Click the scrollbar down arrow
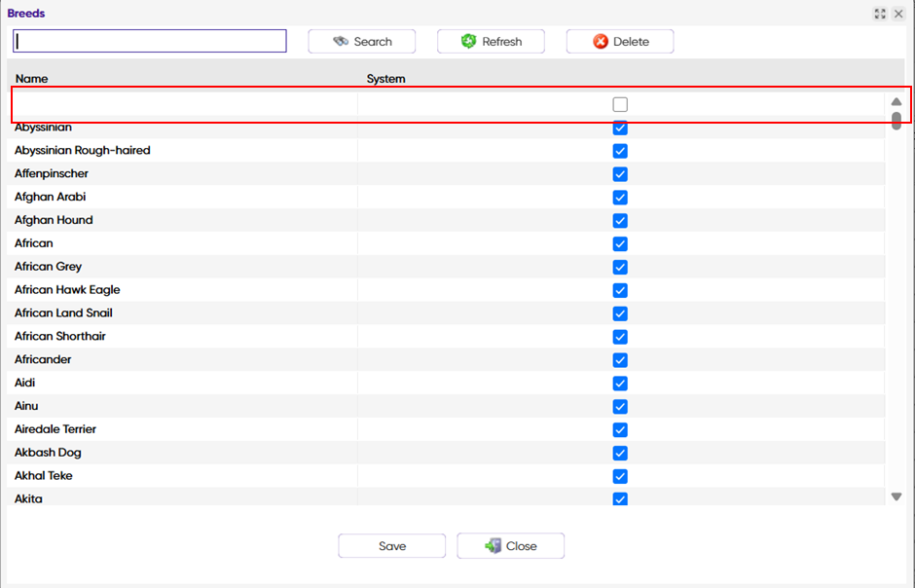The width and height of the screenshot is (915, 588). 897,497
